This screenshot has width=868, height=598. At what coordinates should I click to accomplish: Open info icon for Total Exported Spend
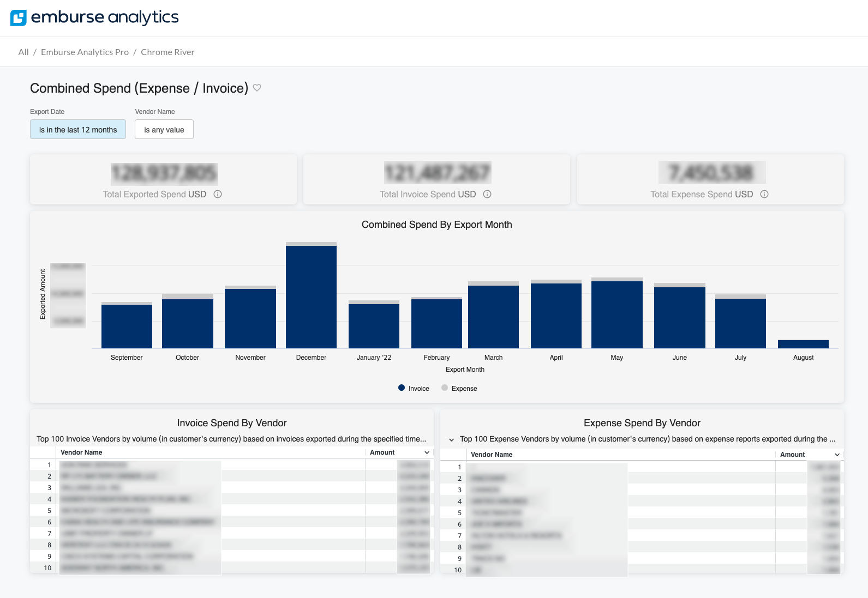218,194
